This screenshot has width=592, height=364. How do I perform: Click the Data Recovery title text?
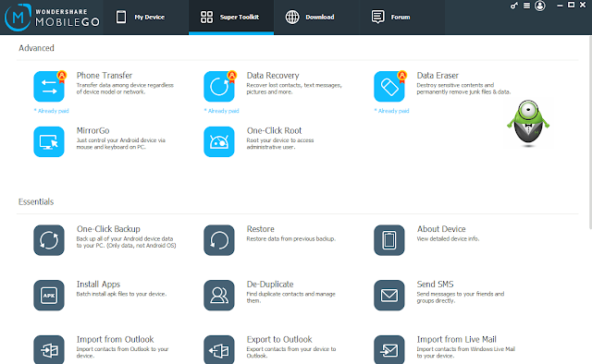273,76
